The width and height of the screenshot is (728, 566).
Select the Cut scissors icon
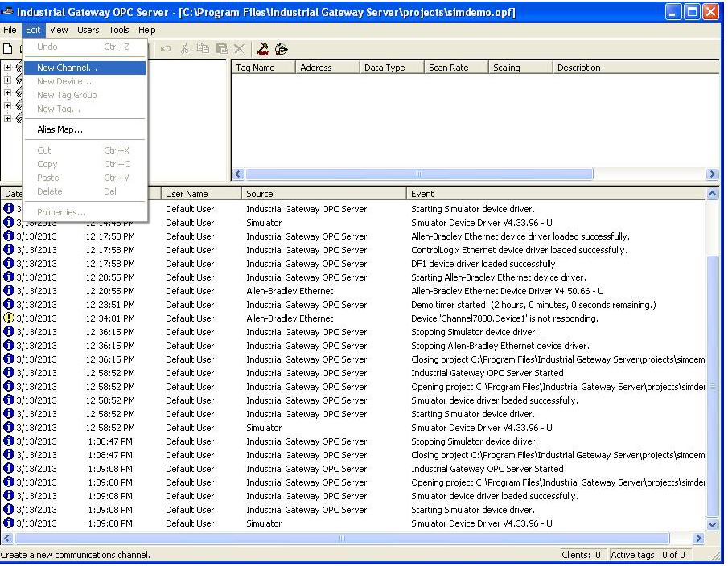point(183,49)
